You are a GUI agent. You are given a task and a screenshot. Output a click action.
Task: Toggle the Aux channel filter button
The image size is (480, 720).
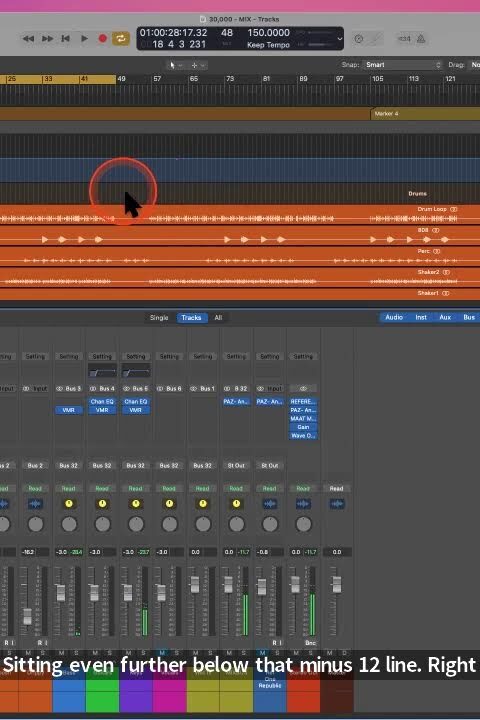click(x=445, y=317)
